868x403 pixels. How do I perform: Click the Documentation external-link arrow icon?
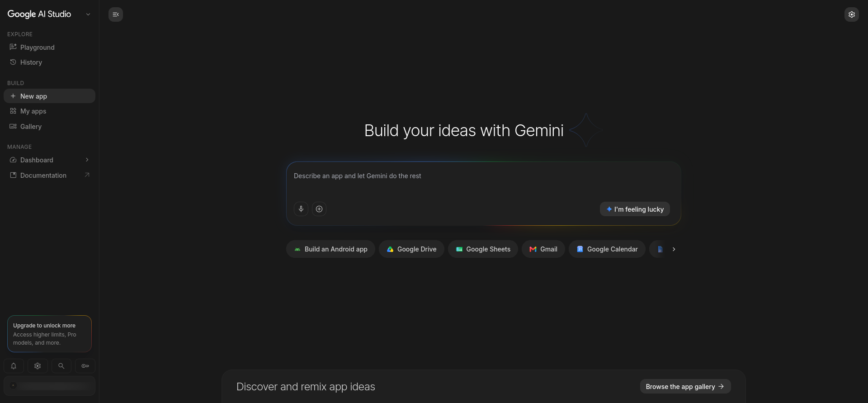(x=87, y=175)
